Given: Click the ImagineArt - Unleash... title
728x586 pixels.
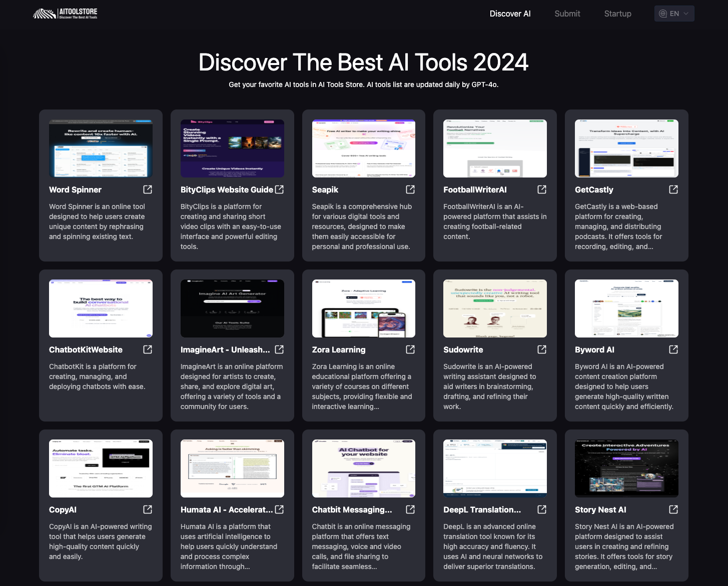Looking at the screenshot, I should (x=225, y=349).
